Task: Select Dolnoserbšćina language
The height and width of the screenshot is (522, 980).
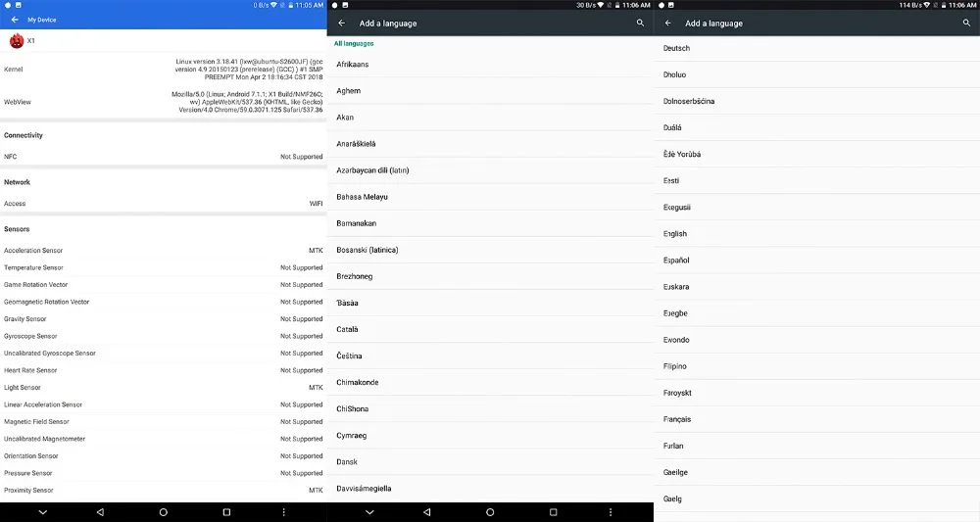Action: pos(817,101)
